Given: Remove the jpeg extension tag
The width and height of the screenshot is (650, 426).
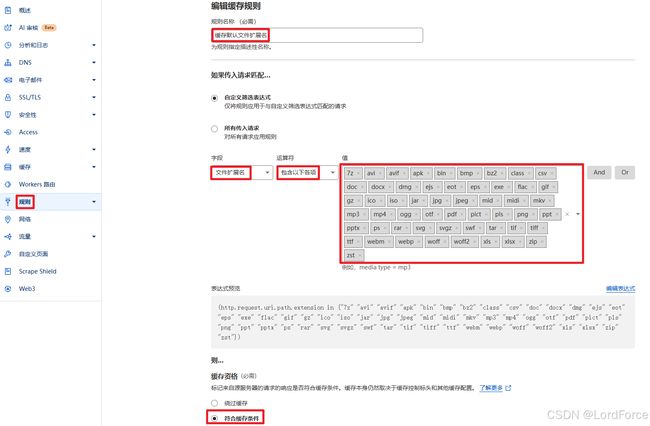Looking at the screenshot, I should pyautogui.click(x=473, y=201).
